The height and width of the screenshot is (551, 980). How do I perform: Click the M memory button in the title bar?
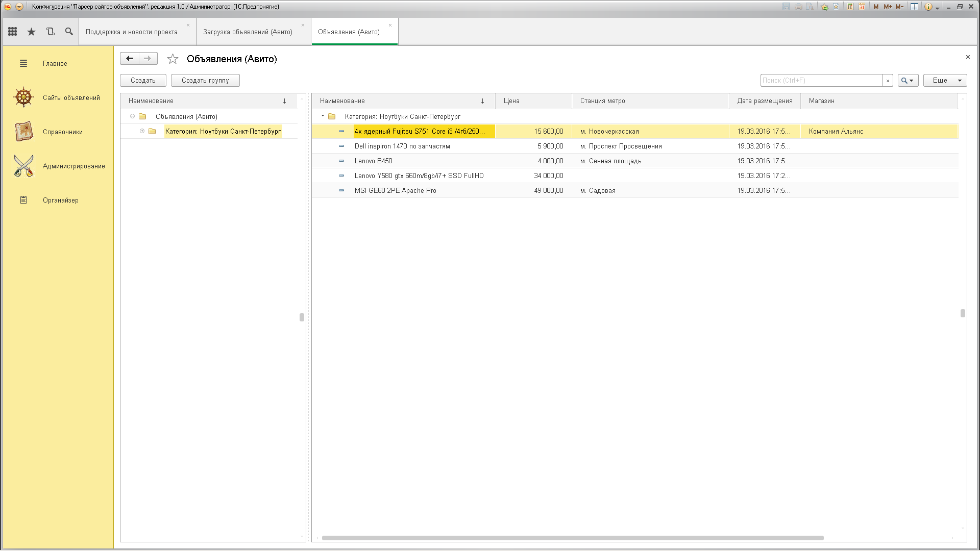[x=876, y=7]
